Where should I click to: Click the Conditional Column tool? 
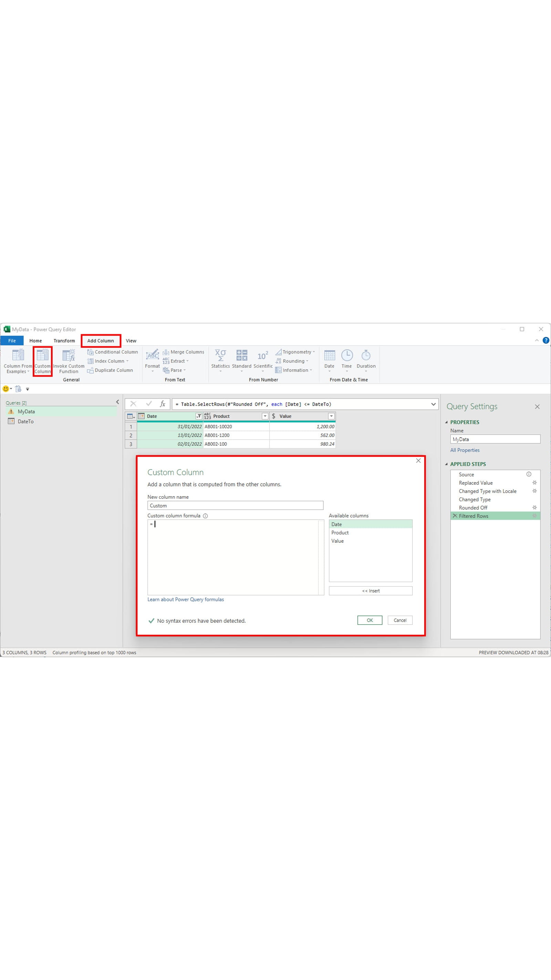[112, 351]
